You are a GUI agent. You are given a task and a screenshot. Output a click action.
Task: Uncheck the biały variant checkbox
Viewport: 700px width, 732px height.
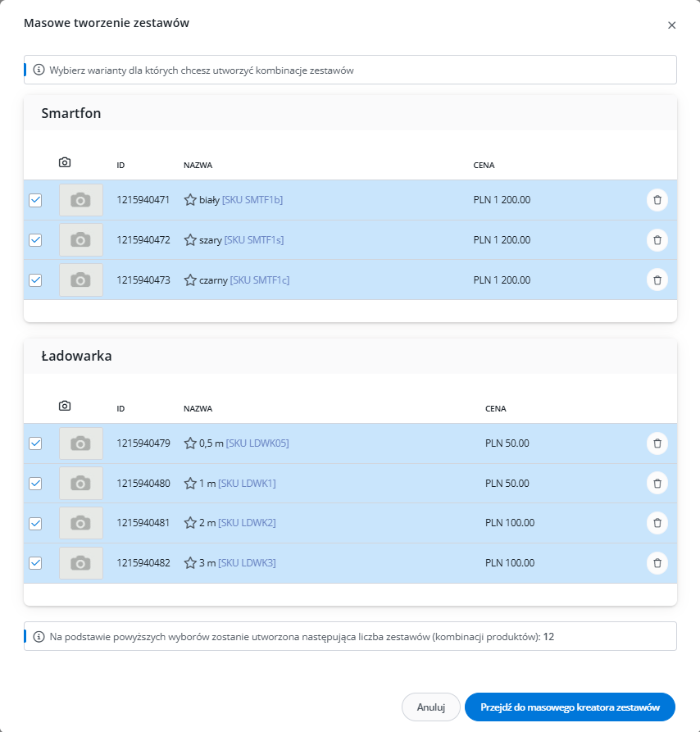click(x=35, y=200)
